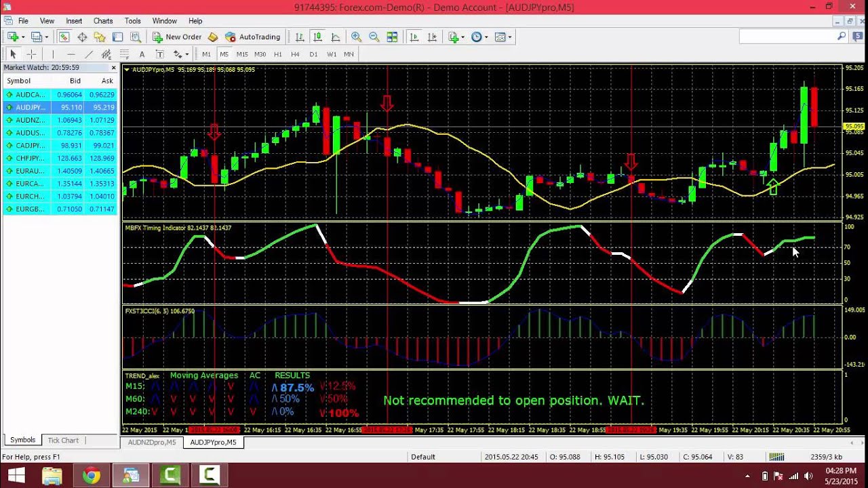Open the Navigator folder-star icon
Viewport: 868px width, 488px height.
pos(100,37)
